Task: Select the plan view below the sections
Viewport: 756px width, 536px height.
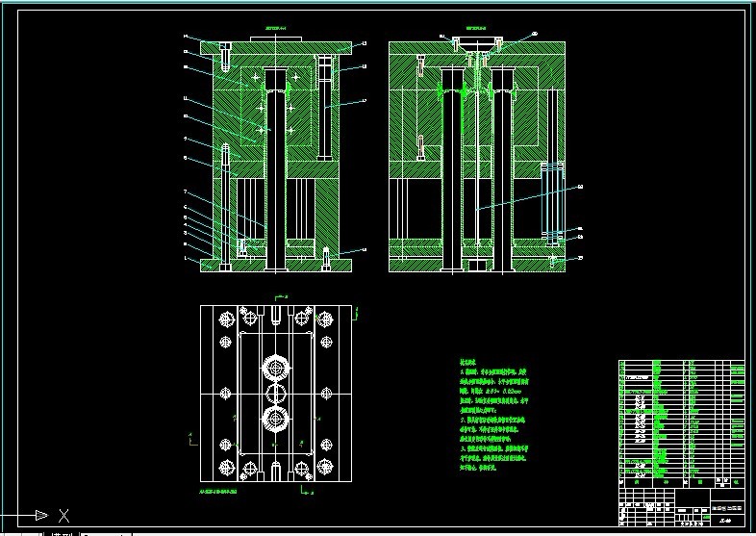Action: coord(276,394)
